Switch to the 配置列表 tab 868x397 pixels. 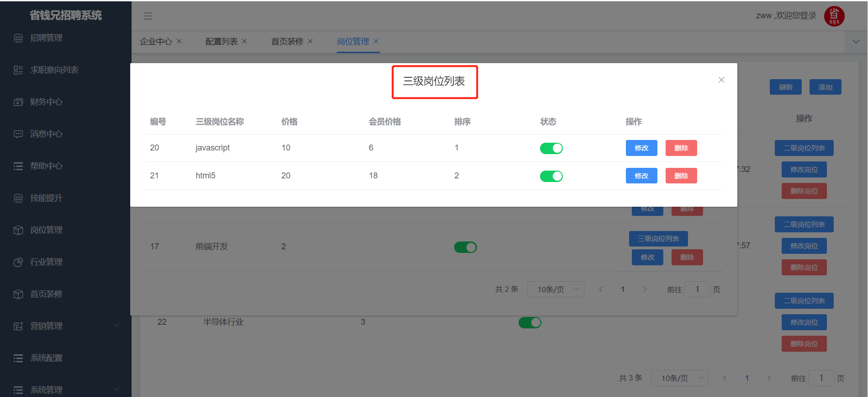coord(222,42)
